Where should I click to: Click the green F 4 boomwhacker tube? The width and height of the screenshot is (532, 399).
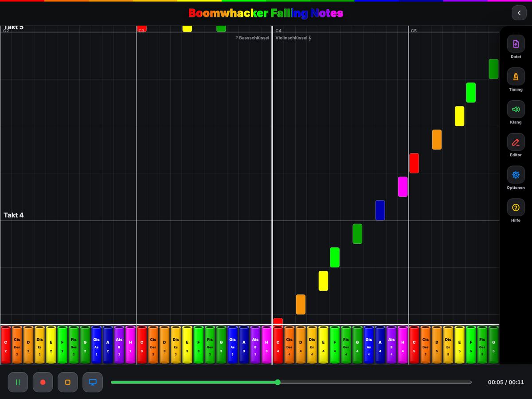point(335,345)
